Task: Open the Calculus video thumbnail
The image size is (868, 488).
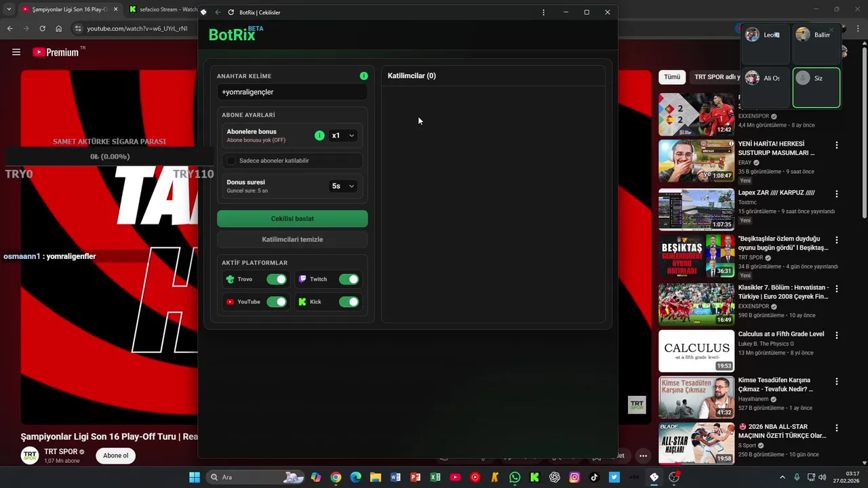Action: click(x=696, y=351)
